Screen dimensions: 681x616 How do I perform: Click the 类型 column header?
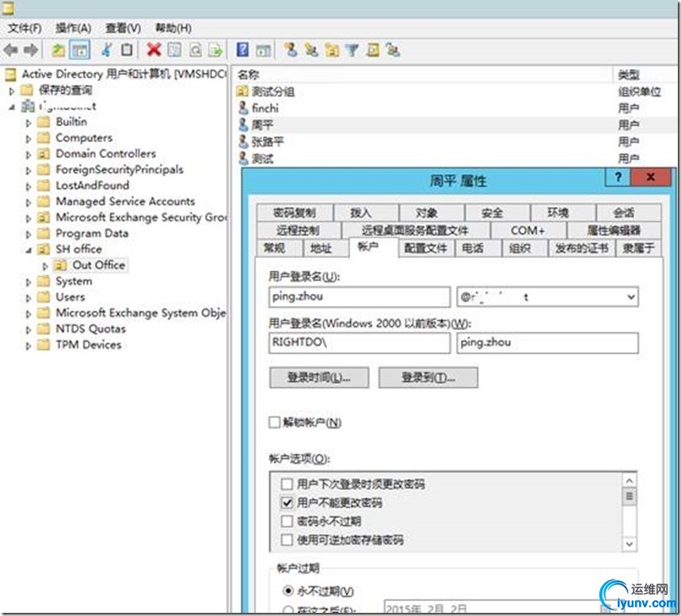click(x=645, y=74)
